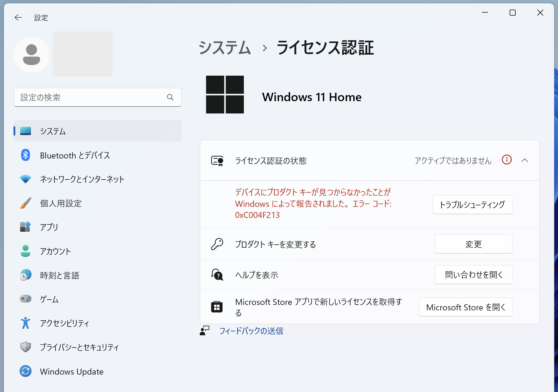The width and height of the screenshot is (558, 392).
Task: Click the back arrow in Settings
Action: (18, 18)
